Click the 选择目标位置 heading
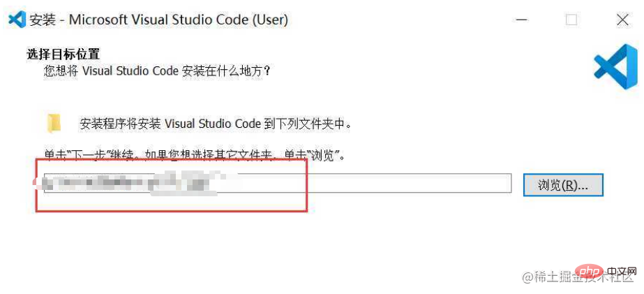Screen dimensions: 644x294 click(x=63, y=54)
